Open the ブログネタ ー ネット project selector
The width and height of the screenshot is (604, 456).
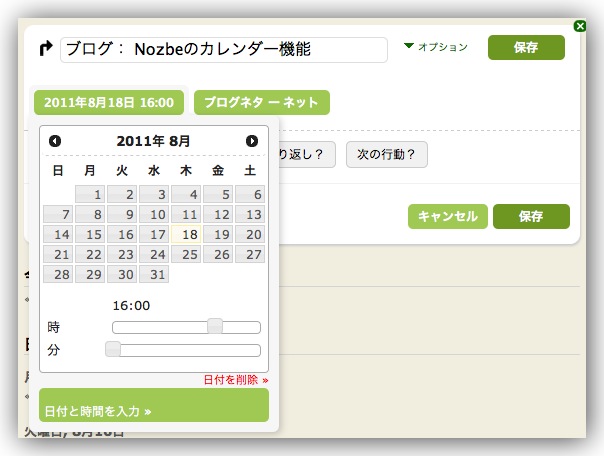(261, 102)
